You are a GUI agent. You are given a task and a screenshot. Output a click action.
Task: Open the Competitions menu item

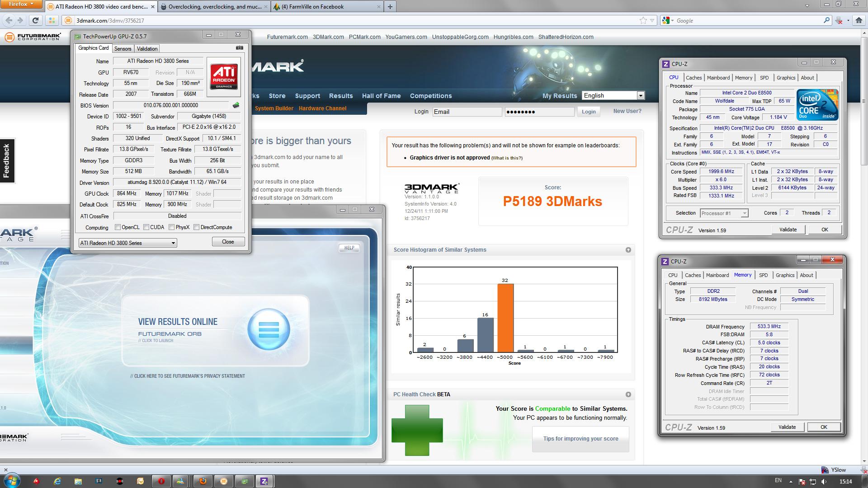430,96
